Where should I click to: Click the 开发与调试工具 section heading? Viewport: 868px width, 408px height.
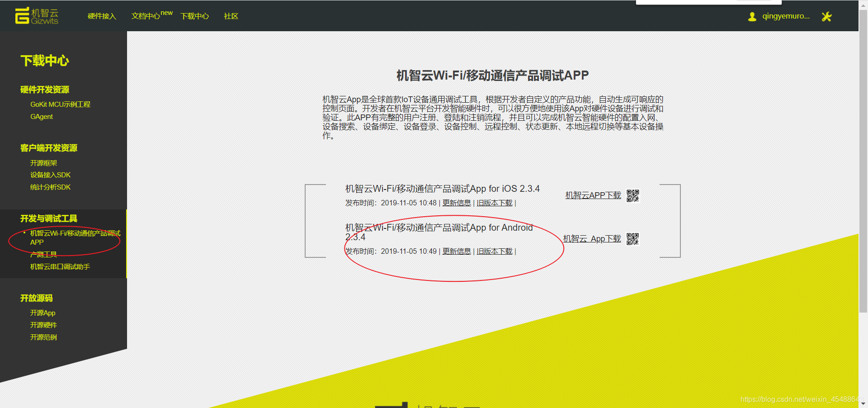[49, 218]
